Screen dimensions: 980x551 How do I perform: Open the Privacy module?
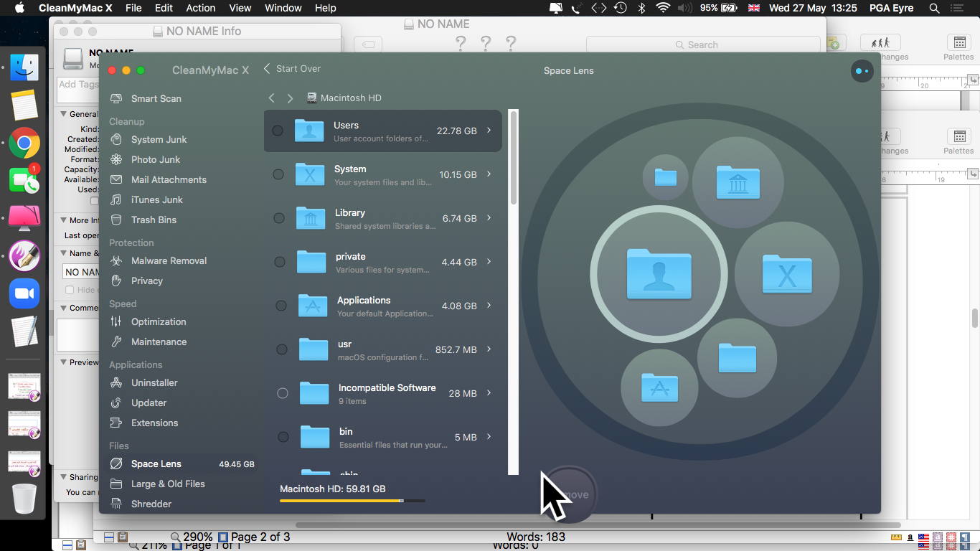point(136,281)
